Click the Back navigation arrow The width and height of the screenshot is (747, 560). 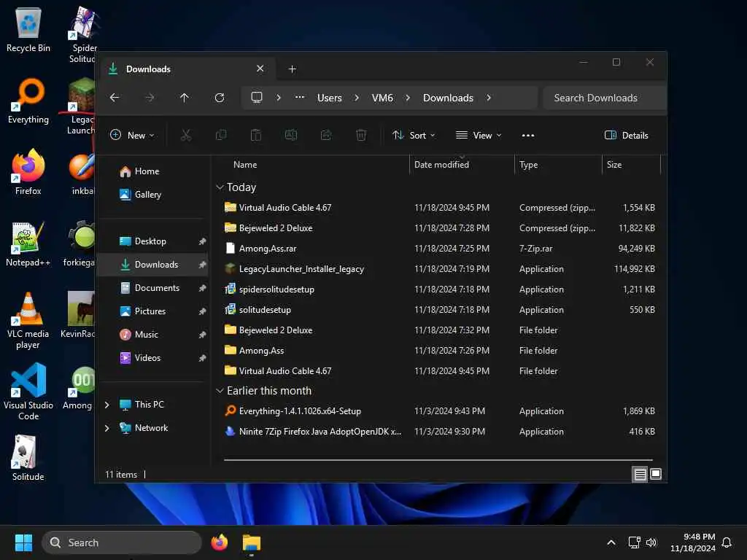point(115,98)
